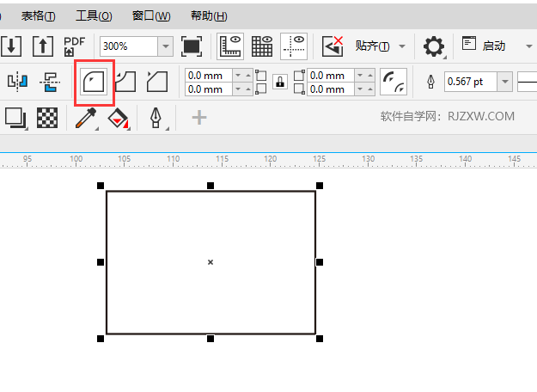Click the bottom-left corner icon beside radius field
The width and height of the screenshot is (537, 392).
[x=261, y=89]
